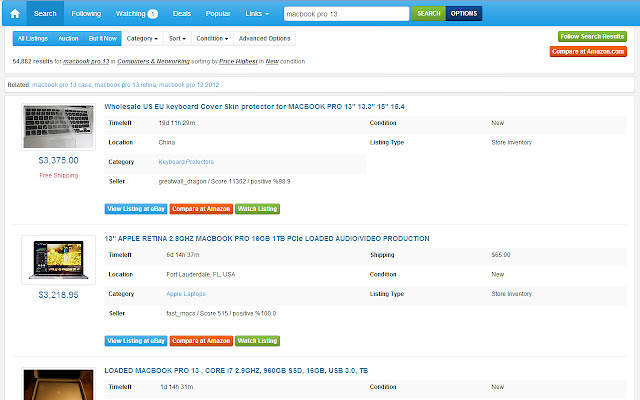Open the Retina MacBook Pro laptop thumbnail
This screenshot has height=400, width=640.
[x=58, y=260]
